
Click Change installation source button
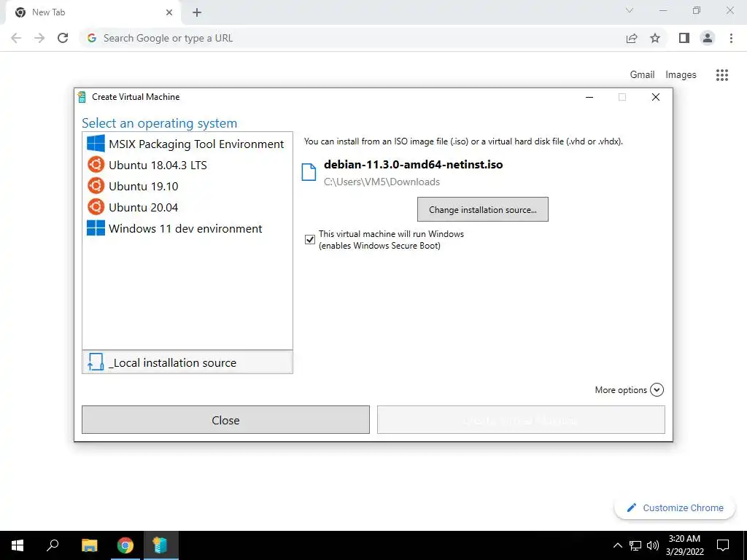pos(483,209)
